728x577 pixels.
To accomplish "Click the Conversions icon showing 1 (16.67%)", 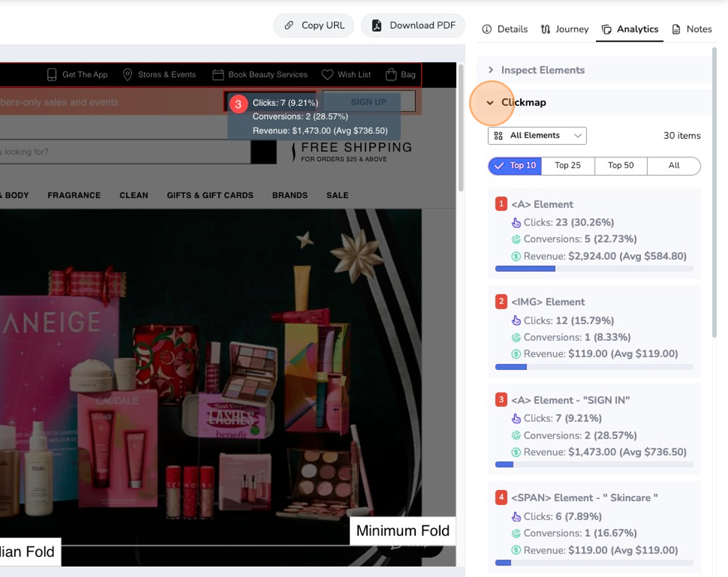I will click(516, 533).
